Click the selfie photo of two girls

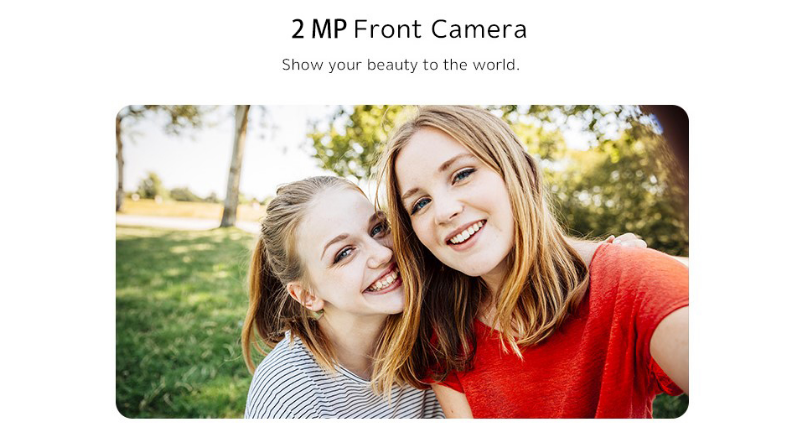point(402,262)
